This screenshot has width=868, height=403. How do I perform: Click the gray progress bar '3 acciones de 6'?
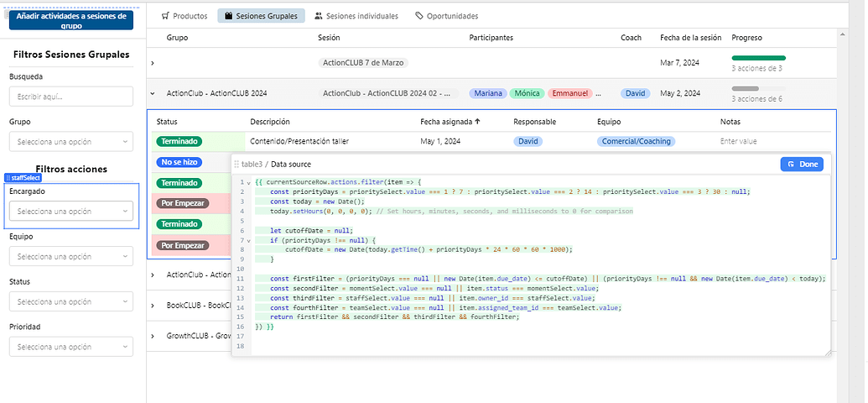758,88
